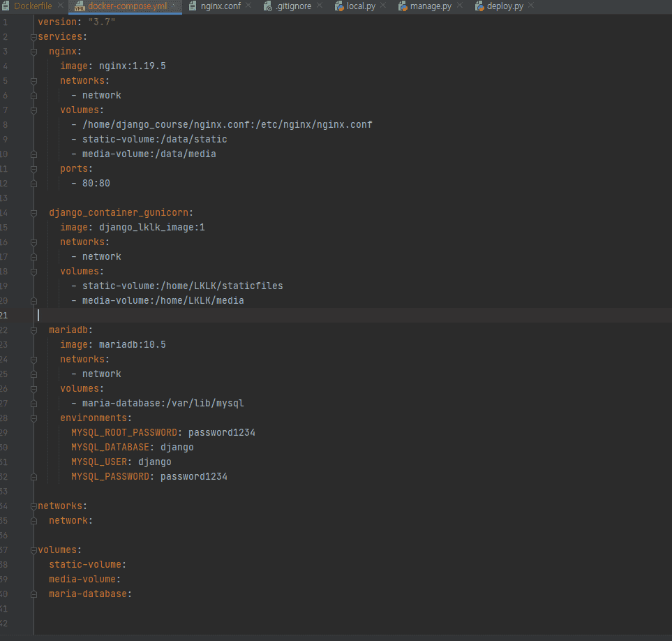672x641 pixels.
Task: Click the MYSQL_USER key
Action: [x=99, y=462]
